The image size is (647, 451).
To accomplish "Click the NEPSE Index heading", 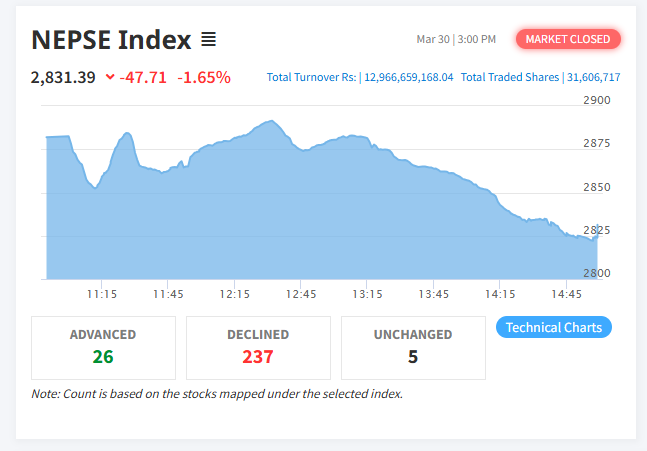I will point(111,40).
